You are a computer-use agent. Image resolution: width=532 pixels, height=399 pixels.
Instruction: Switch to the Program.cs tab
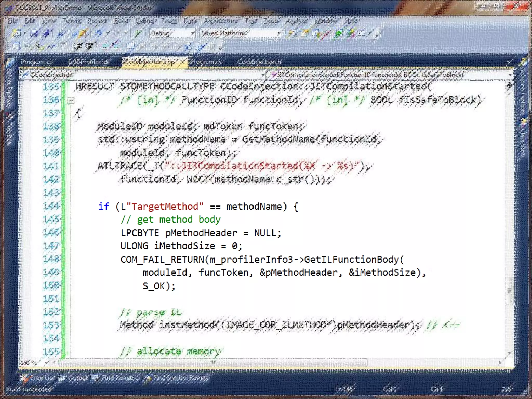[37, 62]
